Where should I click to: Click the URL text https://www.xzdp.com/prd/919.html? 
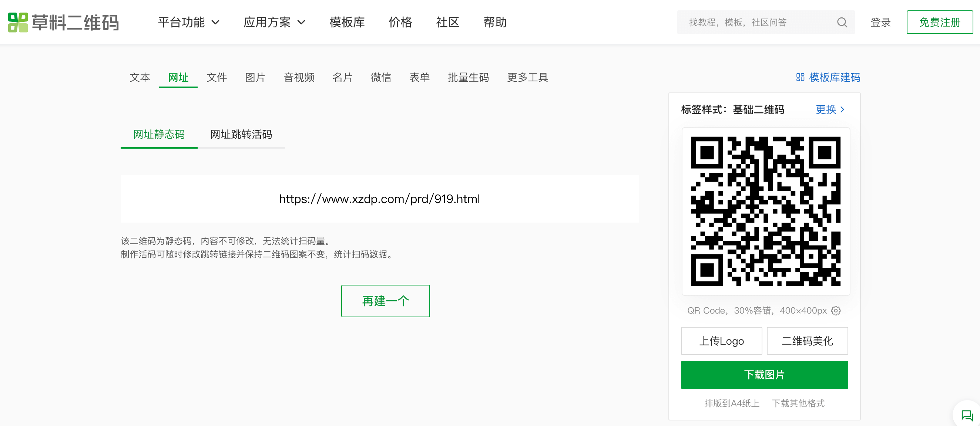[x=379, y=199]
